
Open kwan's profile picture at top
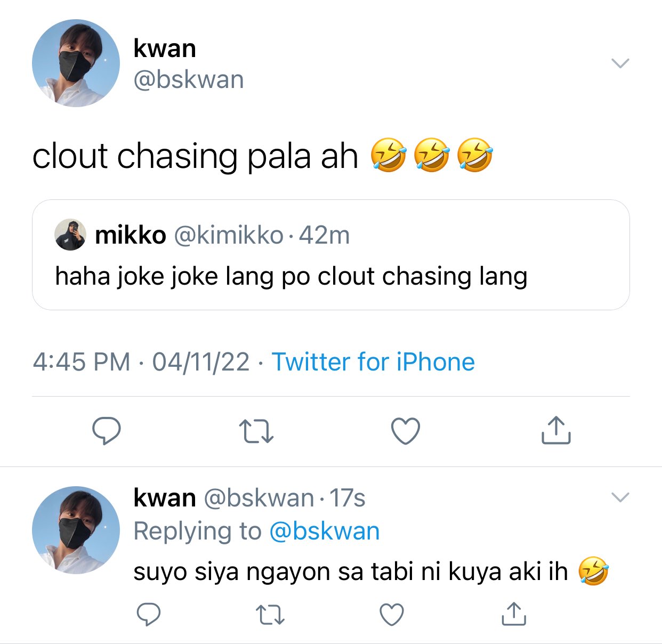point(76,63)
